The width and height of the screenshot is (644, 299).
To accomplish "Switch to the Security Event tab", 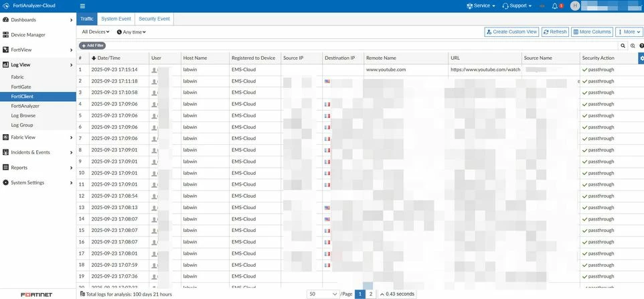I will coord(154,19).
